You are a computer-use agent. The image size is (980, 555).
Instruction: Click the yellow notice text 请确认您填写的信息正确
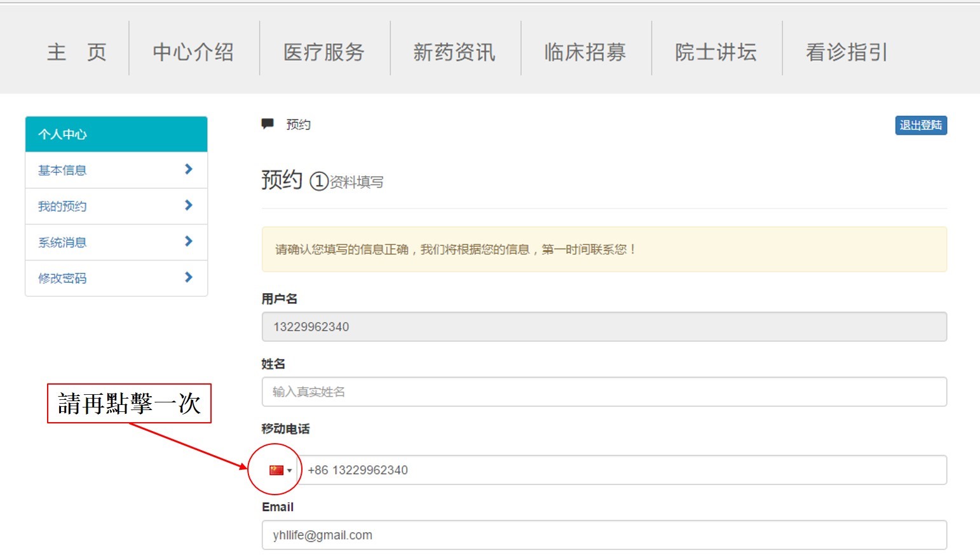point(455,249)
